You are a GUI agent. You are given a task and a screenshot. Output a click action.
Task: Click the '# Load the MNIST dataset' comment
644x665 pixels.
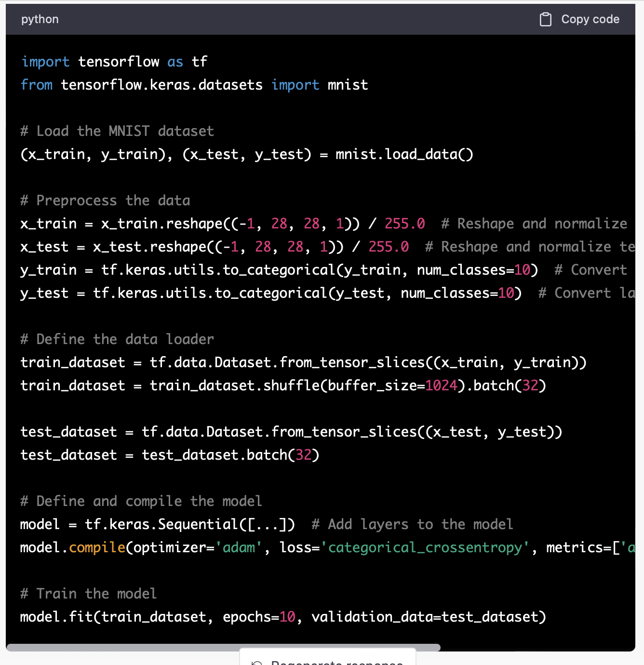[x=117, y=131]
